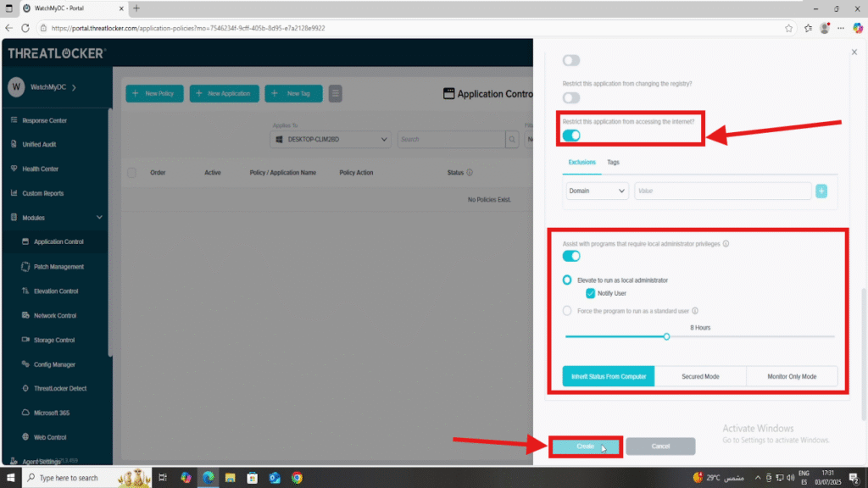Click the policy Search input field
This screenshot has width=868, height=488.
click(x=451, y=140)
